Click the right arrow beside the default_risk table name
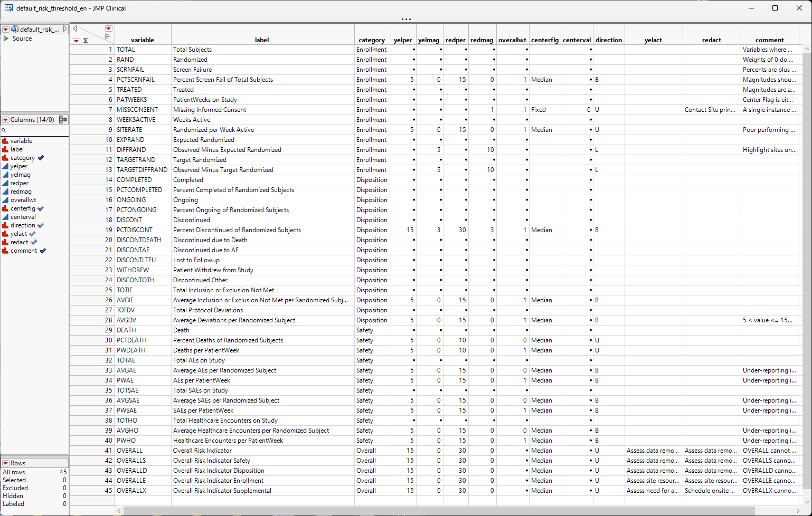The height and width of the screenshot is (516, 812). (x=65, y=29)
